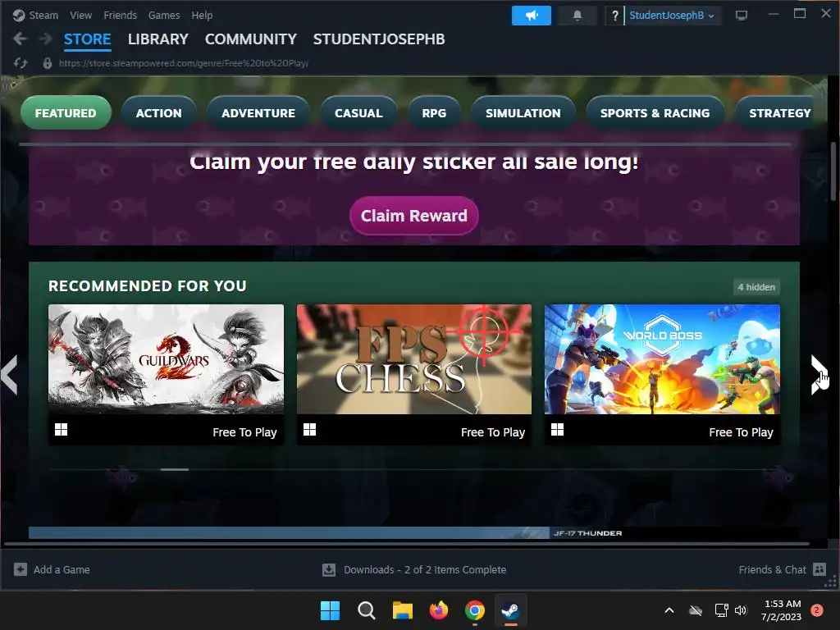Reload the store page

21,63
